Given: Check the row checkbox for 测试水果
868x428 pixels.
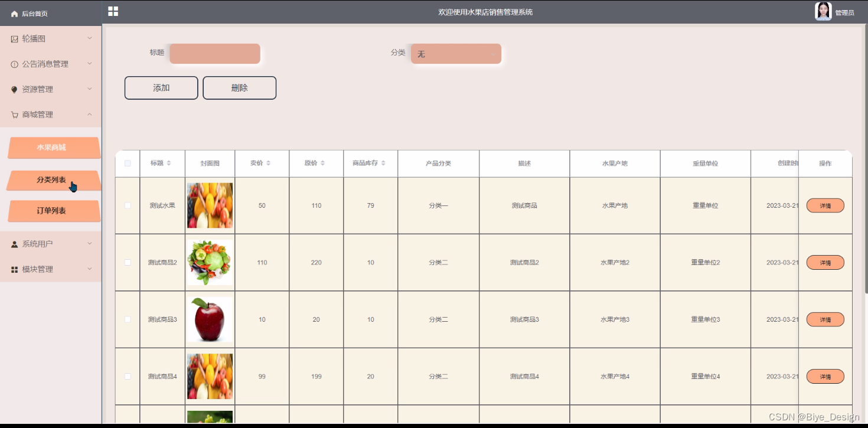Looking at the screenshot, I should pos(128,205).
